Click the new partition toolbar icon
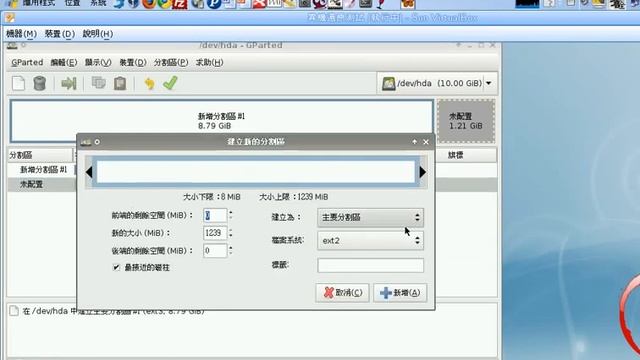Image resolution: width=640 pixels, height=360 pixels. pyautogui.click(x=18, y=83)
